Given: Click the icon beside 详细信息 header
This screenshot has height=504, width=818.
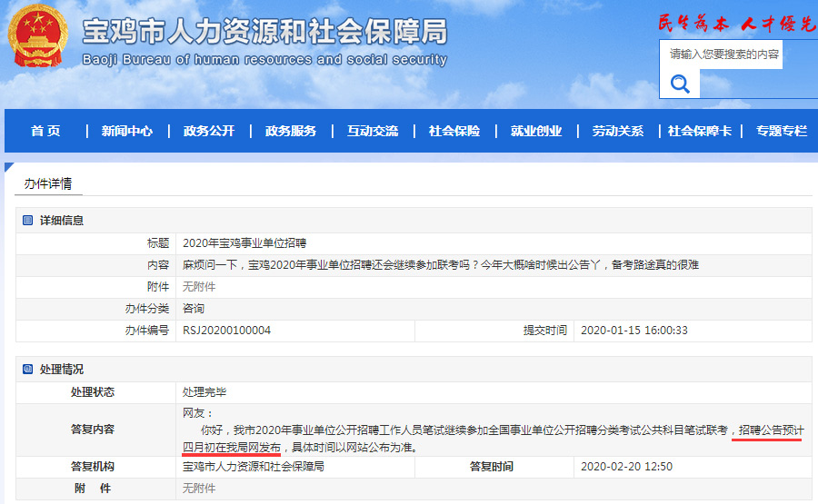Looking at the screenshot, I should coord(27,221).
